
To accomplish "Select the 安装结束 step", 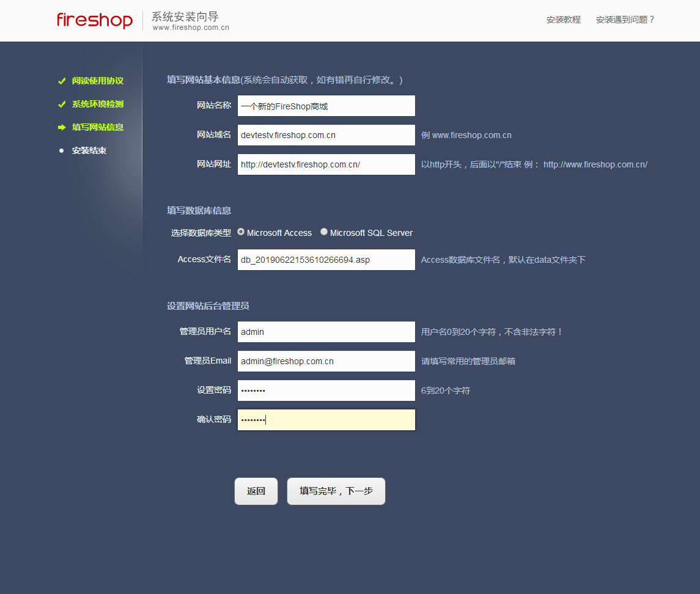I will click(89, 150).
